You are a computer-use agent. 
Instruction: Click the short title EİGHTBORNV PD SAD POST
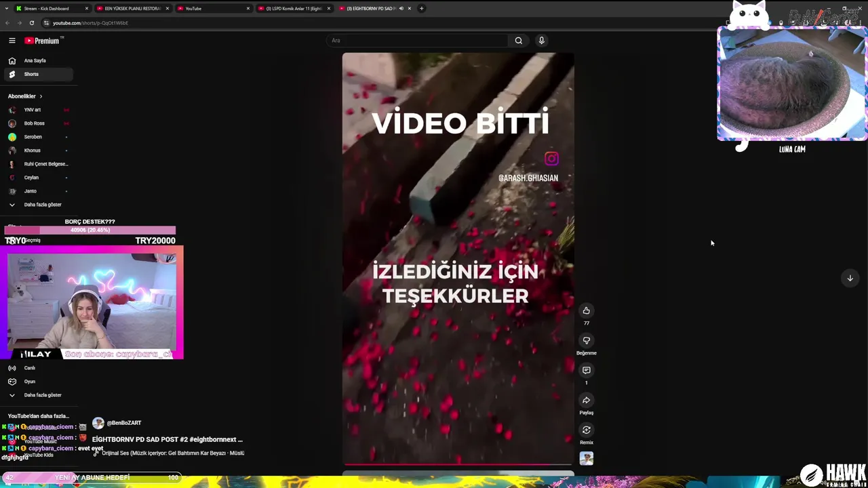point(167,439)
